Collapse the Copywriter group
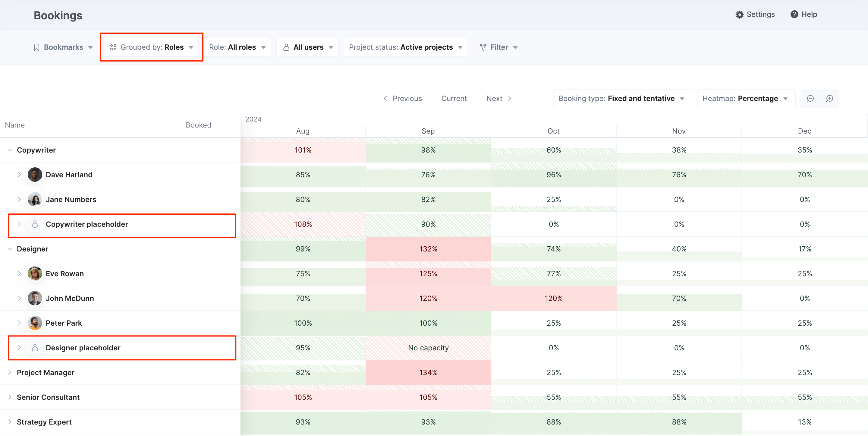868x436 pixels. 9,150
